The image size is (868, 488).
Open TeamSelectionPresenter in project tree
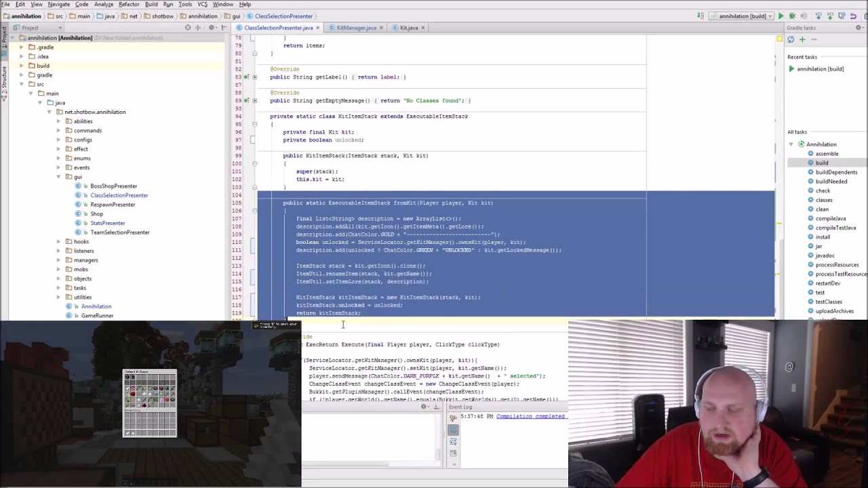(x=119, y=232)
